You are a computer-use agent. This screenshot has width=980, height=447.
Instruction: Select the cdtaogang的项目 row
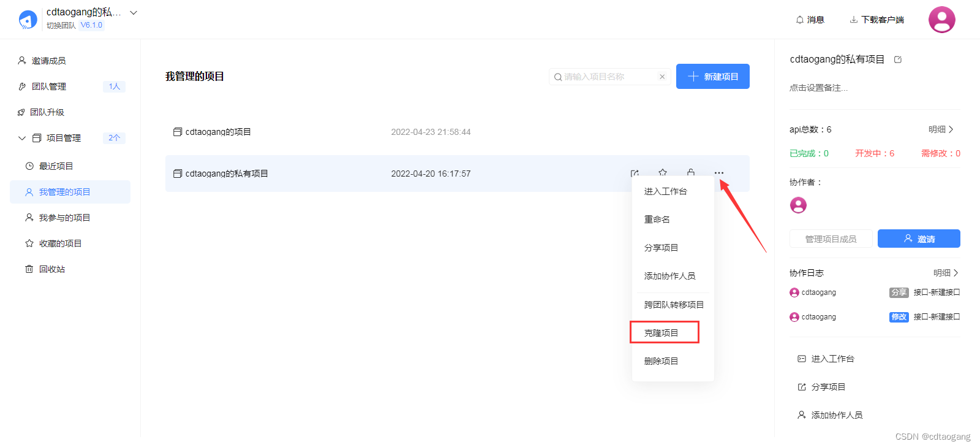[457, 132]
